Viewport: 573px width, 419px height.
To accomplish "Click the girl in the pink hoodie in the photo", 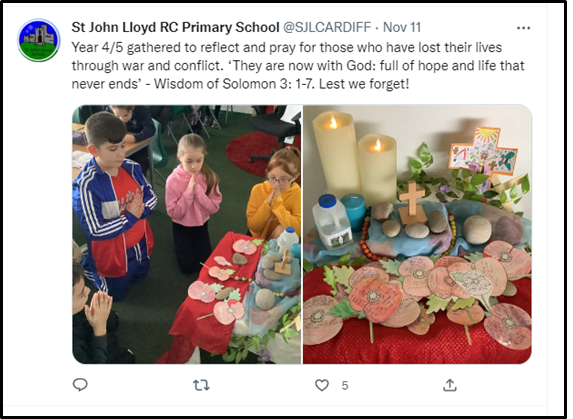I will click(x=192, y=203).
